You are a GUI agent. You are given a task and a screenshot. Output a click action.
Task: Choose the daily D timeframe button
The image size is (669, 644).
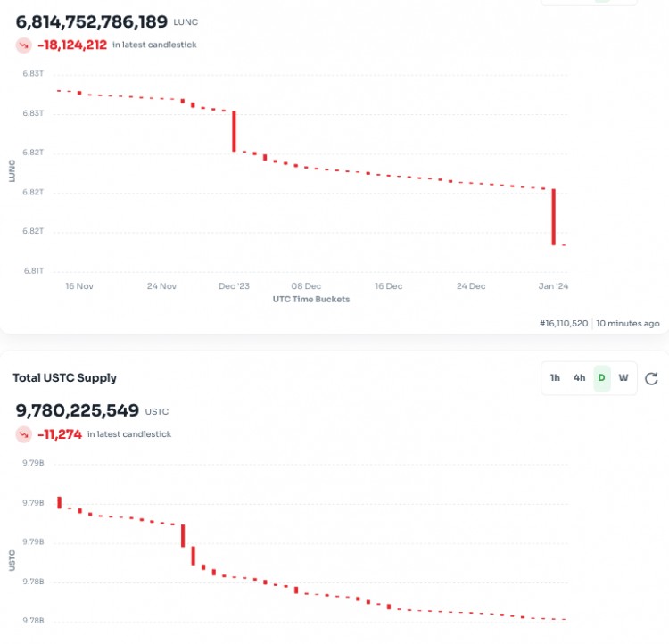tap(601, 378)
